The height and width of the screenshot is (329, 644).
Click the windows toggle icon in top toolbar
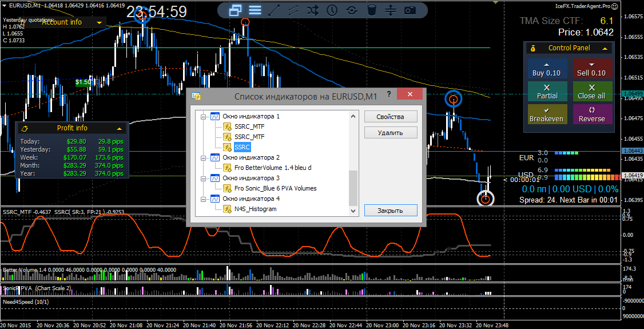[x=235, y=10]
